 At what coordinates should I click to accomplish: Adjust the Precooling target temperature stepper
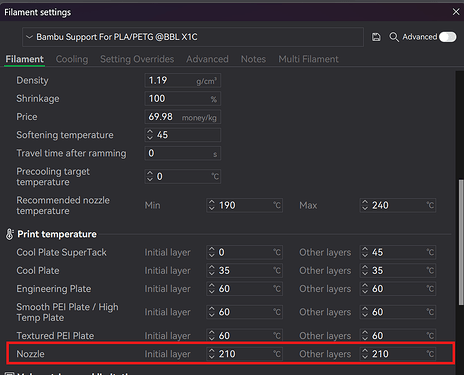click(x=150, y=176)
